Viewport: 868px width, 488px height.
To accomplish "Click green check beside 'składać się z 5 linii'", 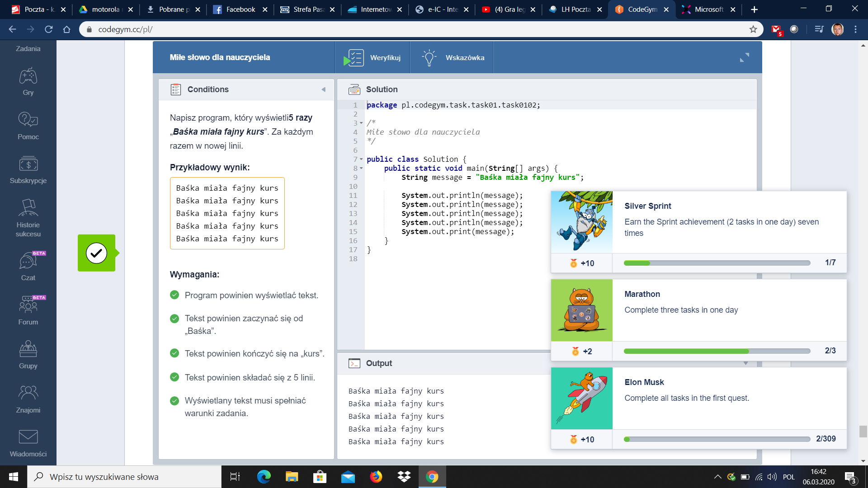I will click(175, 377).
